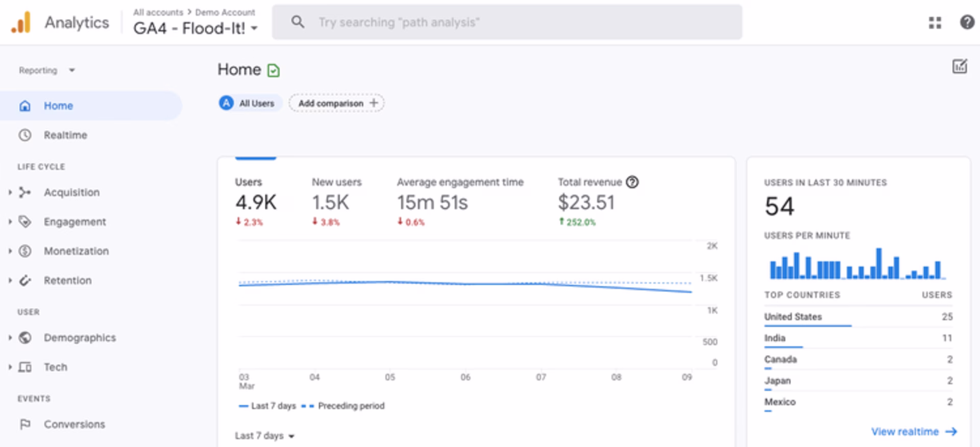
Task: Click the customize report icon
Action: click(x=960, y=66)
